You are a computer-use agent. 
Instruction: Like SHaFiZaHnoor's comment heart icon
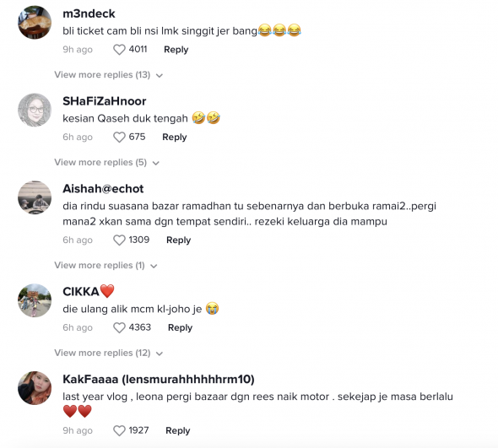(119, 138)
